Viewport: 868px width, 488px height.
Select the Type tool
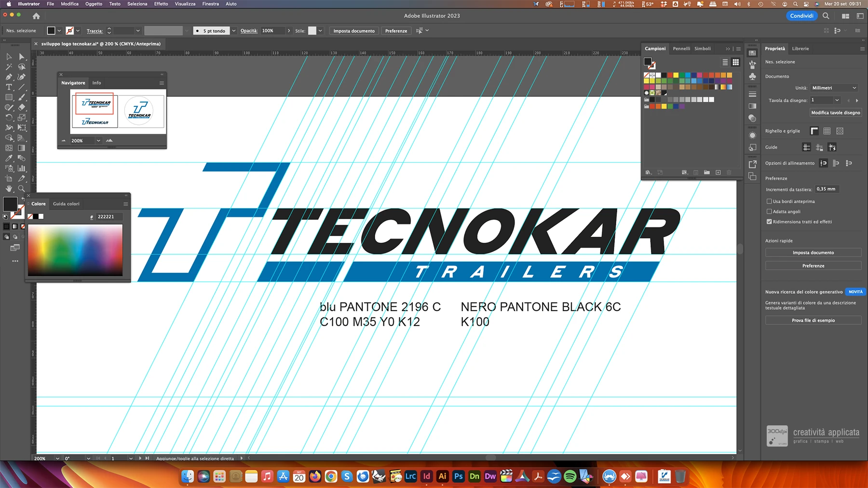pos(9,87)
